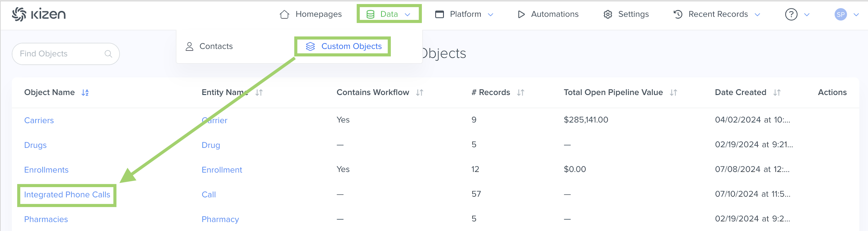Open the user profile dropdown chevron
Screen dimensions: 868x231
click(x=856, y=15)
